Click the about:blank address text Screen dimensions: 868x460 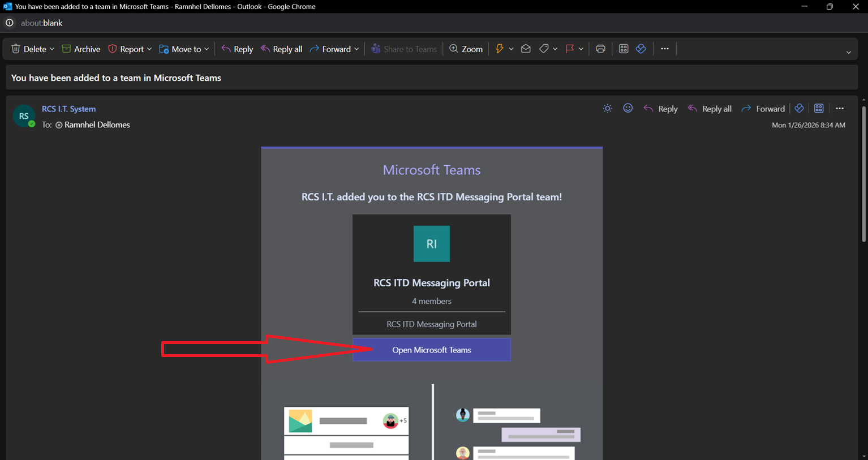pos(42,23)
